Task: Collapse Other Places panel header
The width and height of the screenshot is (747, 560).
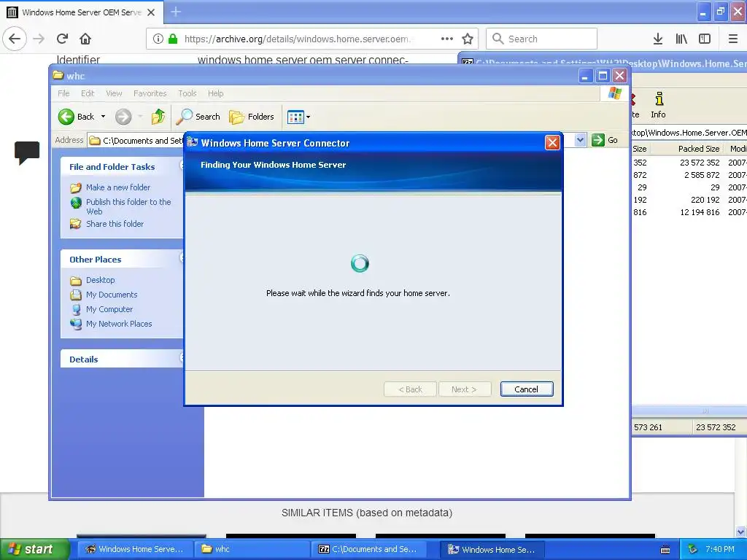Action: tap(122, 260)
